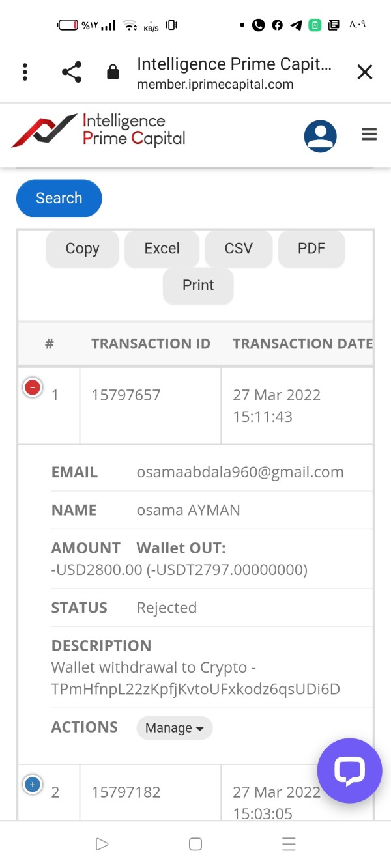Image resolution: width=391 pixels, height=868 pixels.
Task: Export the table as CSV
Action: (239, 248)
